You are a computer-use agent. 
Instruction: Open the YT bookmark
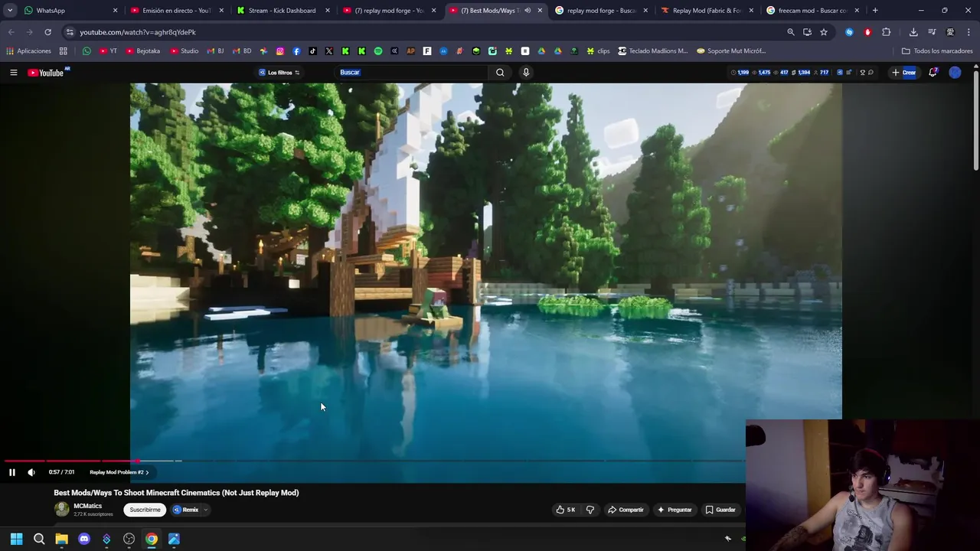(108, 51)
